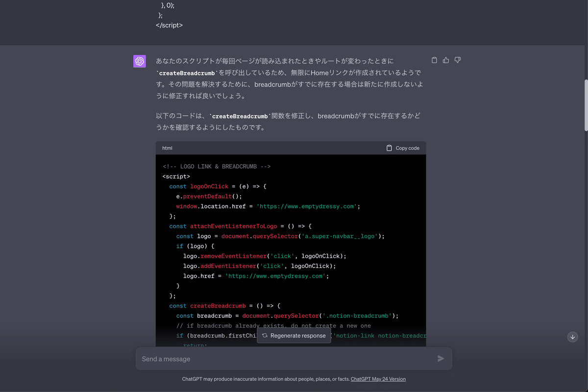This screenshot has height=392, width=588.
Task: Click the first paragraph starting 'あなたのスクリプトが'
Action: click(290, 78)
